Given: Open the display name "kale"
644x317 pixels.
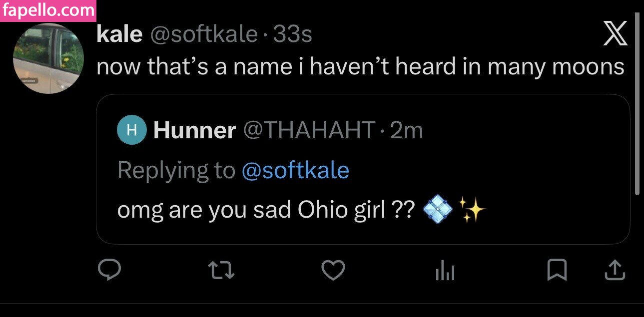Looking at the screenshot, I should (x=119, y=34).
